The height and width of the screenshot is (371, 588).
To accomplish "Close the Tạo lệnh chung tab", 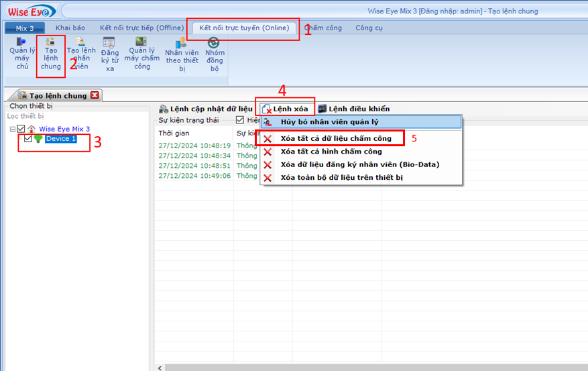I will click(95, 95).
